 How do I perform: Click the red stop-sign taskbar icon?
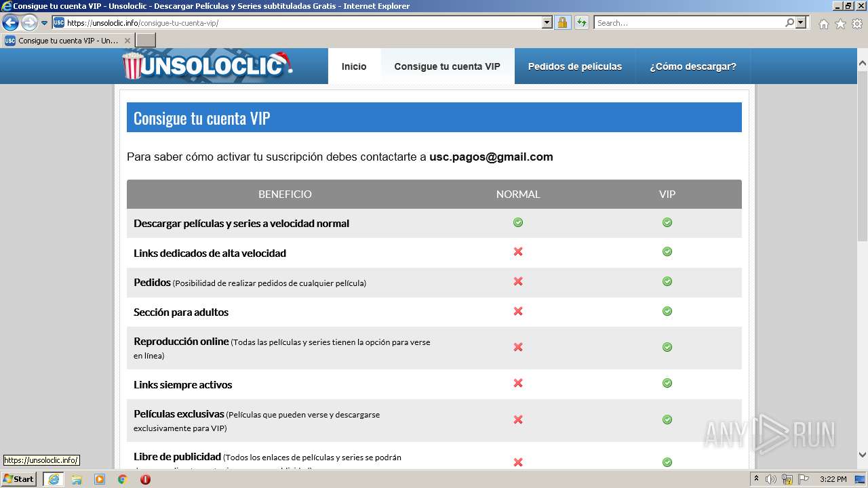tap(145, 479)
